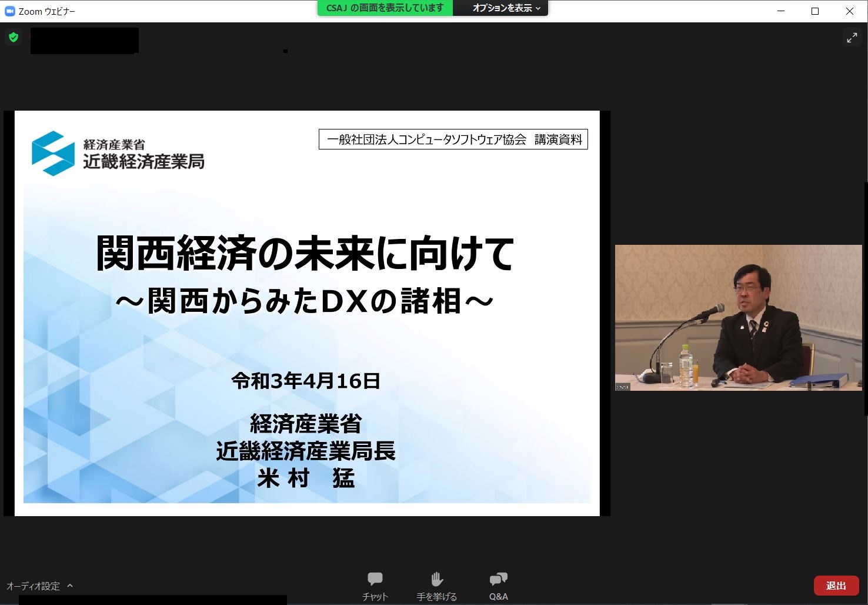Click the date text 令和3年4月16日
Viewport: 868px width, 605px height.
click(x=306, y=381)
